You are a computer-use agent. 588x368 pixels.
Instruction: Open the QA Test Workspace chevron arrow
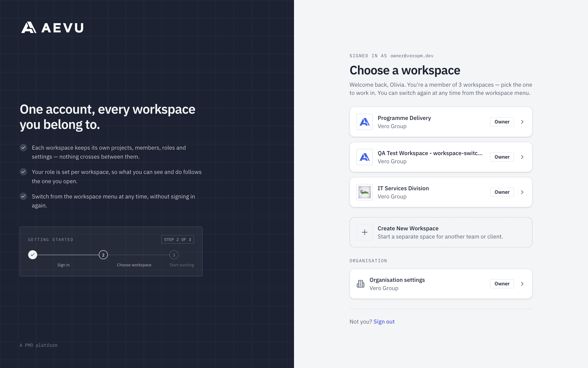coord(522,157)
